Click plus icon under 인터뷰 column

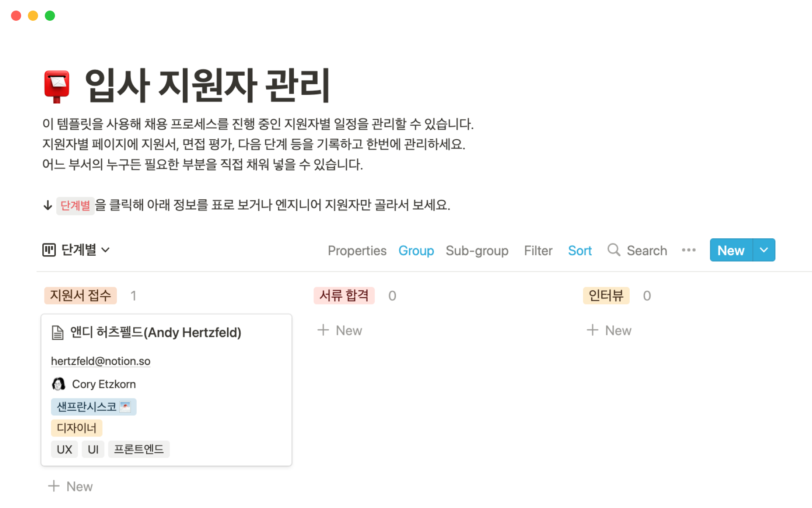(x=593, y=330)
